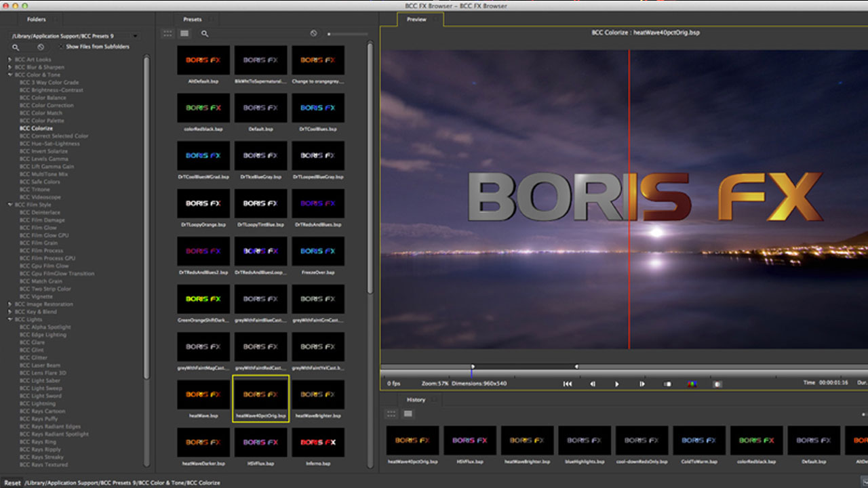Expand the BCC Blur & Sharpen folder
Viewport: 868px width, 488px height.
point(9,67)
